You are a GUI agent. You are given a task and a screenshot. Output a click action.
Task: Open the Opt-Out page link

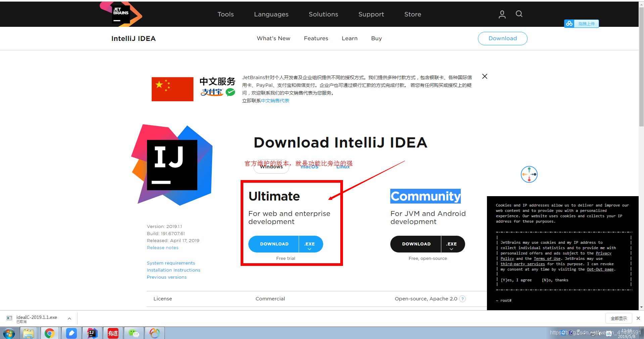(600, 269)
